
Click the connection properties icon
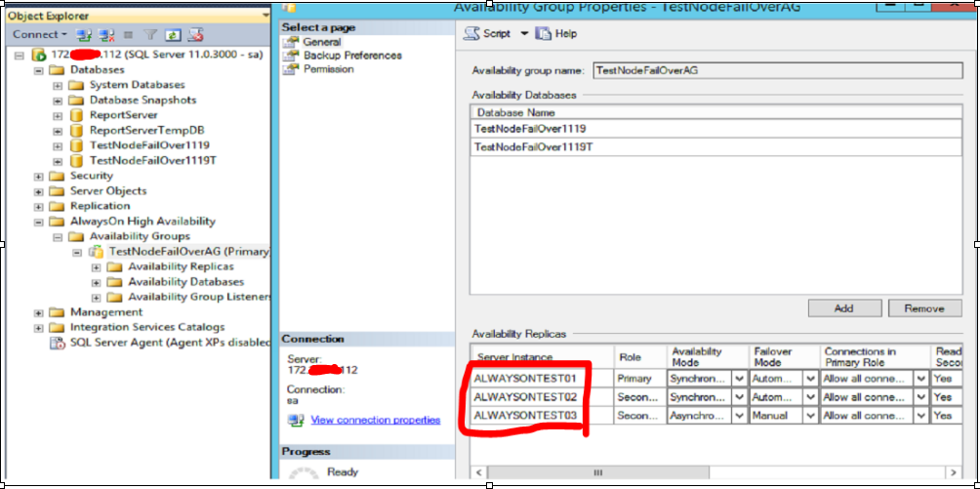pyautogui.click(x=296, y=420)
